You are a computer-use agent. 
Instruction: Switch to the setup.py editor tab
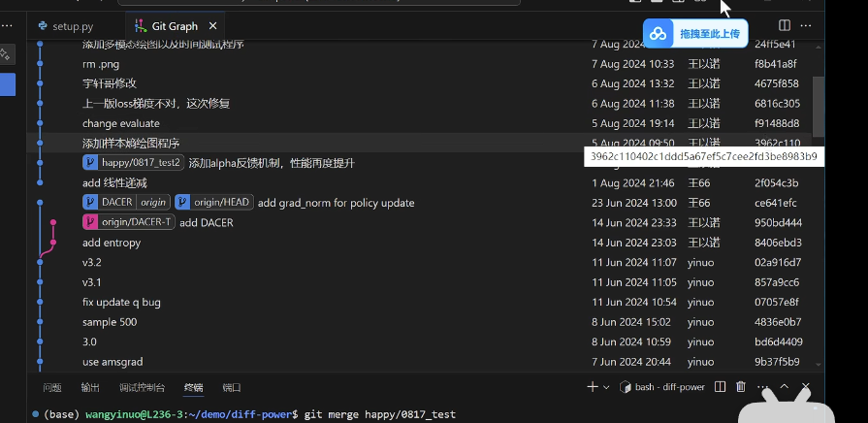65,26
